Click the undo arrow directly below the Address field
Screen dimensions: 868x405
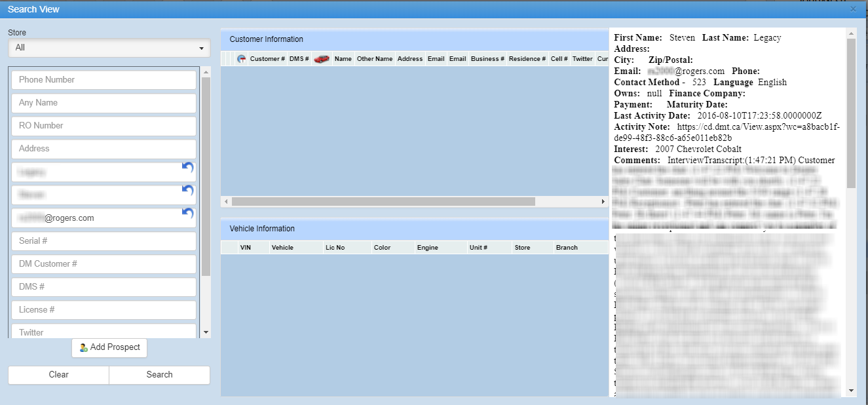[x=188, y=168]
